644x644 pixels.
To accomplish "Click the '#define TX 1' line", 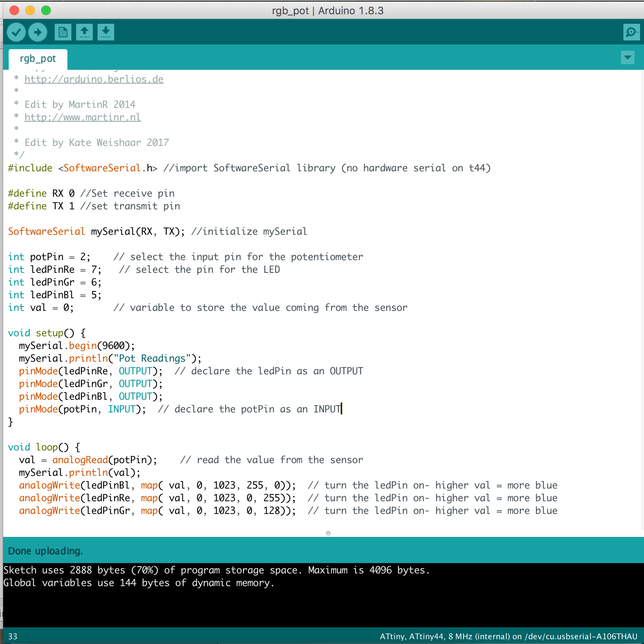I will (x=94, y=206).
